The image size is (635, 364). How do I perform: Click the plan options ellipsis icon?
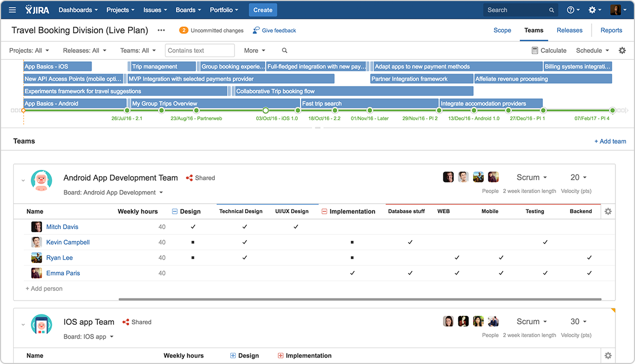[161, 31]
